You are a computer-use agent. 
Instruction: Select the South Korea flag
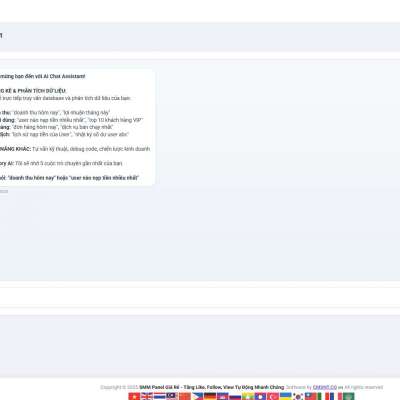298,396
